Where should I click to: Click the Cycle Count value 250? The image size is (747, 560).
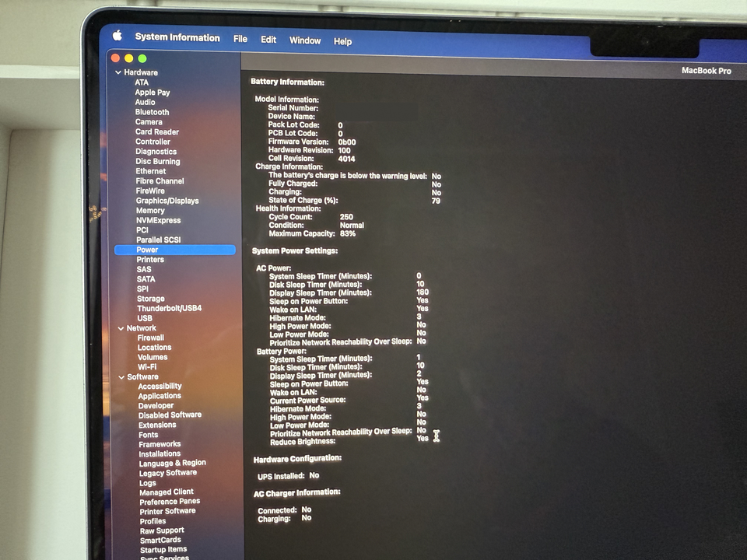tap(346, 217)
